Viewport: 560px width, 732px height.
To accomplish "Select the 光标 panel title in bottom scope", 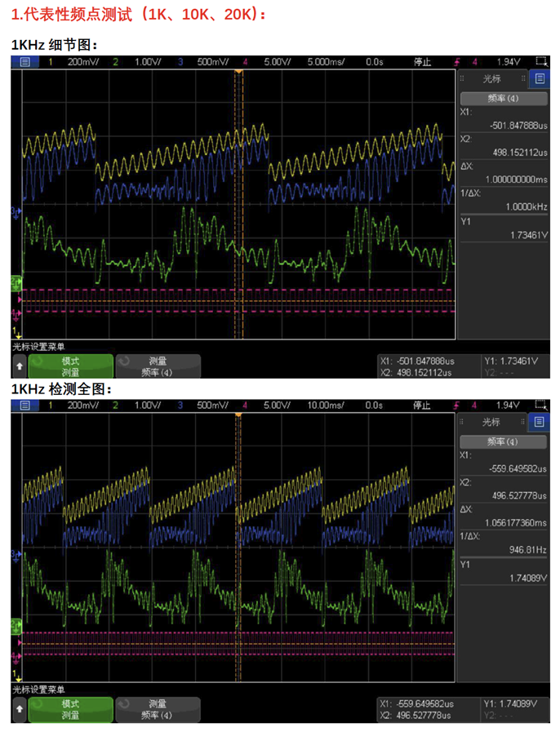I will coord(492,422).
